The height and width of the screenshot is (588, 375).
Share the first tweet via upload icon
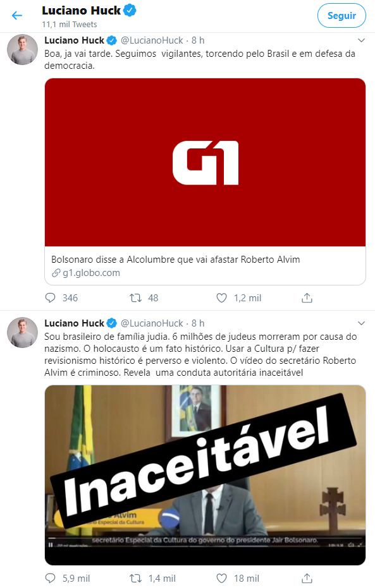click(x=307, y=297)
